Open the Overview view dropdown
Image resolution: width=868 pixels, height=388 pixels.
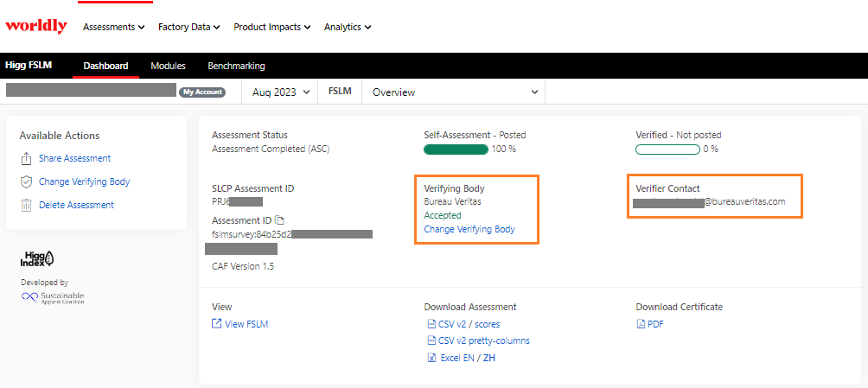453,92
